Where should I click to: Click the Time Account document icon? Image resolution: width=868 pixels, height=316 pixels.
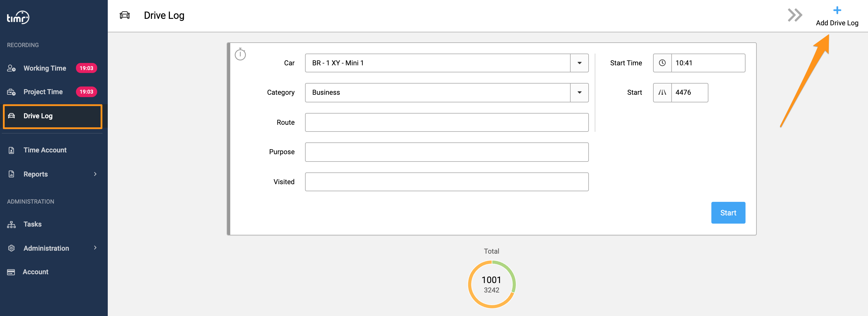tap(11, 150)
